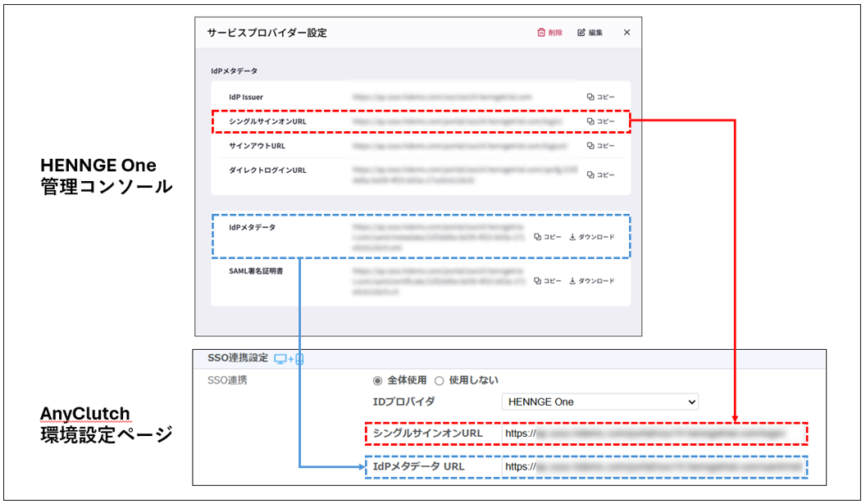Click the 削除 delete button
This screenshot has width=866, height=504.
pyautogui.click(x=549, y=33)
